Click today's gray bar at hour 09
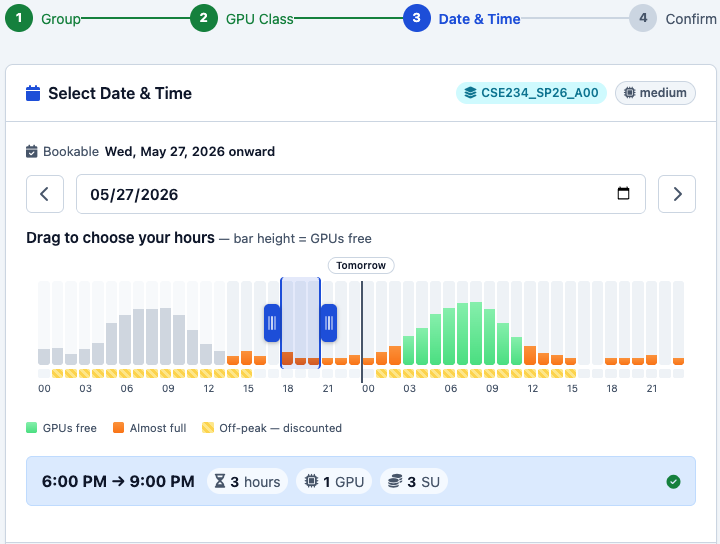The height and width of the screenshot is (544, 720). pyautogui.click(x=165, y=336)
